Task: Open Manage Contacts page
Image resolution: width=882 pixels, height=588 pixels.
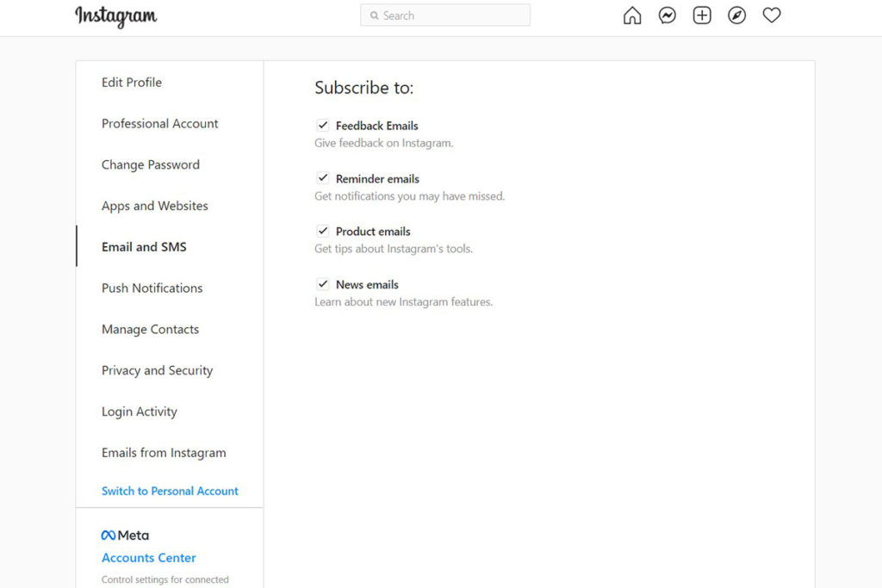Action: tap(150, 330)
